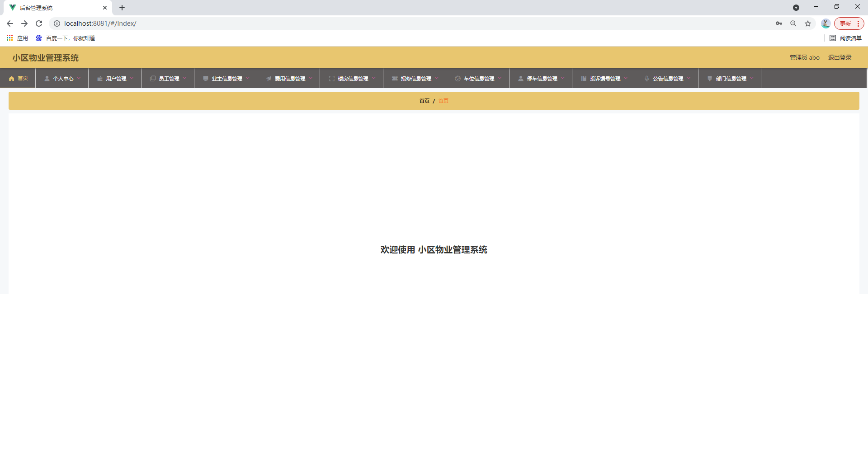The image size is (868, 469).
Task: Click the microphone icon on 公告信息管理
Action: (x=646, y=78)
